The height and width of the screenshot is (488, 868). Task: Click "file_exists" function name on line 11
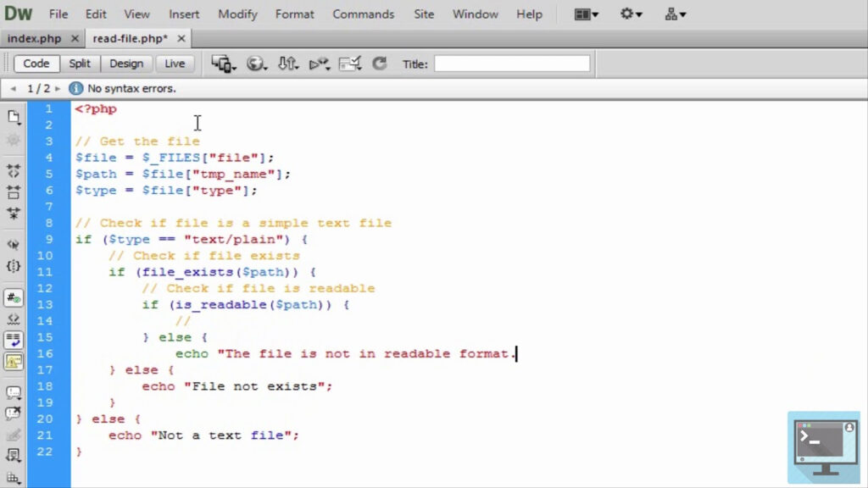[187, 272]
